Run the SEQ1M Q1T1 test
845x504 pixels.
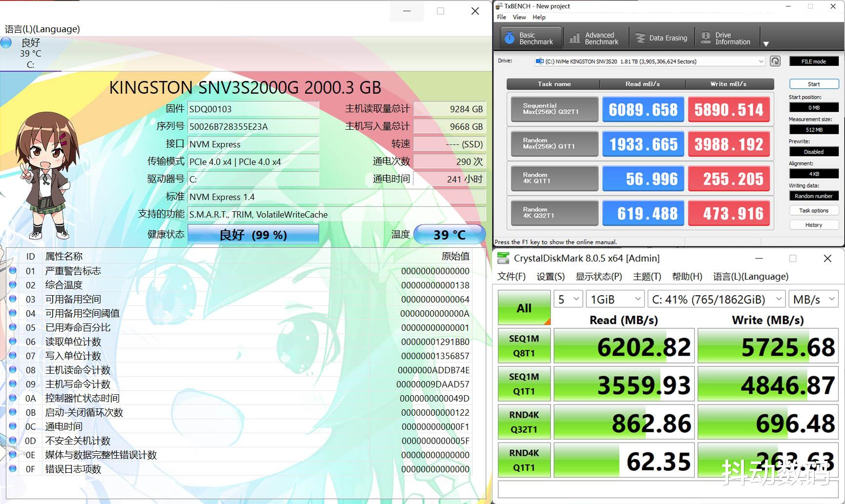click(x=524, y=384)
